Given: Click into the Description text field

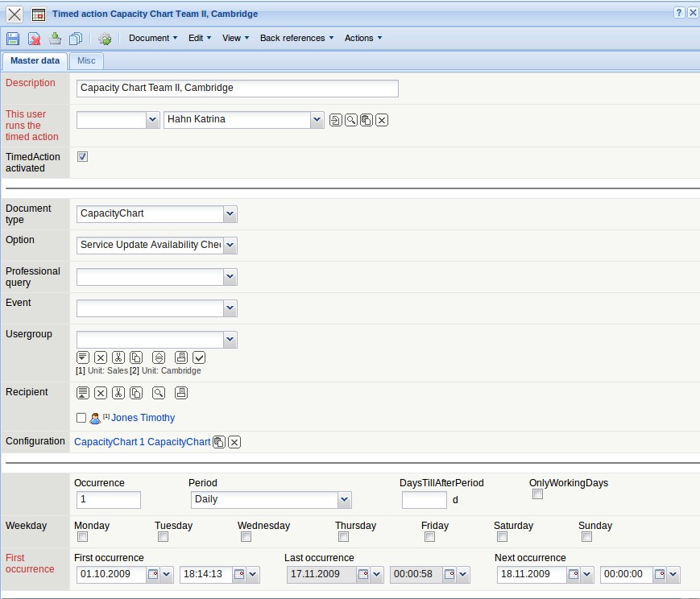Looking at the screenshot, I should click(238, 89).
